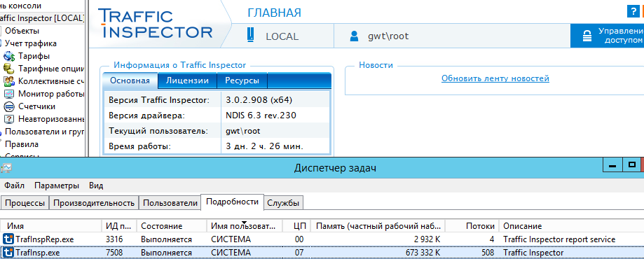
Task: Sort by the Состояние column header
Action: coord(172,226)
